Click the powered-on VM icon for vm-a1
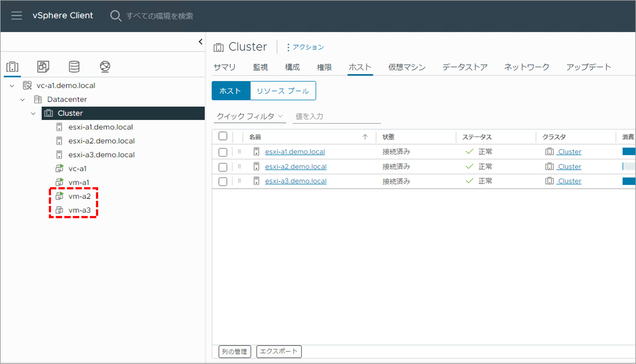This screenshot has width=636, height=364. point(59,182)
